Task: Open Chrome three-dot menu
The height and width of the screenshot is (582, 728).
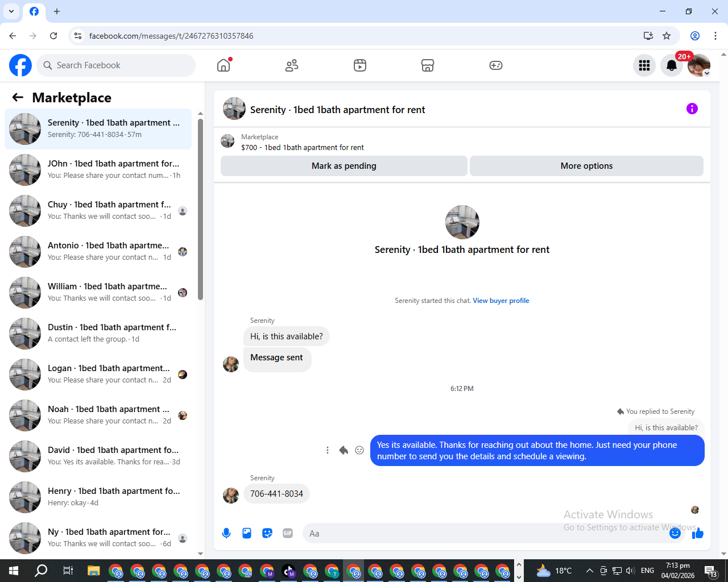Action: (x=715, y=36)
